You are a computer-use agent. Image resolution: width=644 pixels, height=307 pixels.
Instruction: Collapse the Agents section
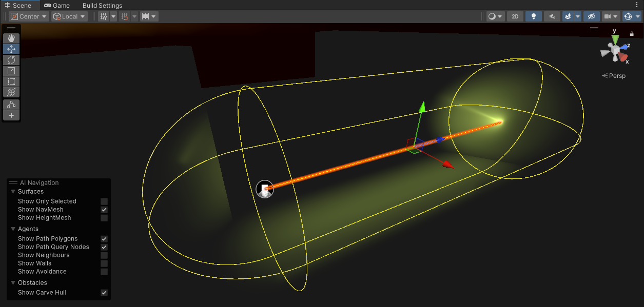coord(12,229)
